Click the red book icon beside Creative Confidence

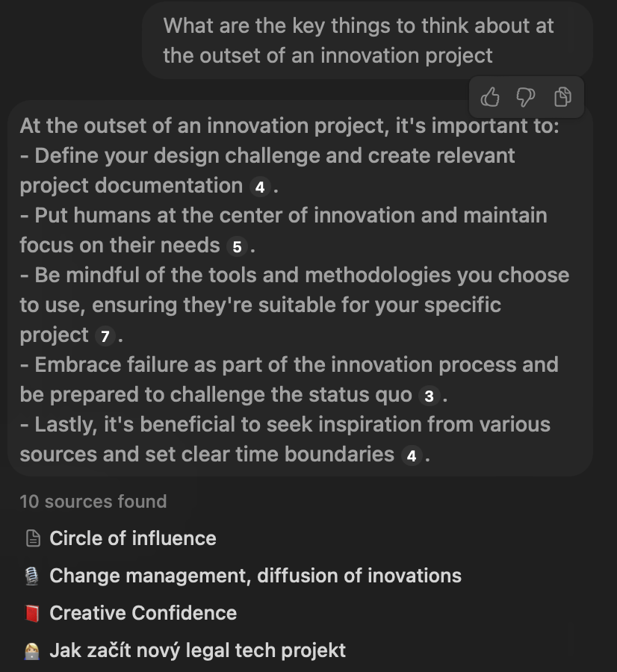point(32,613)
